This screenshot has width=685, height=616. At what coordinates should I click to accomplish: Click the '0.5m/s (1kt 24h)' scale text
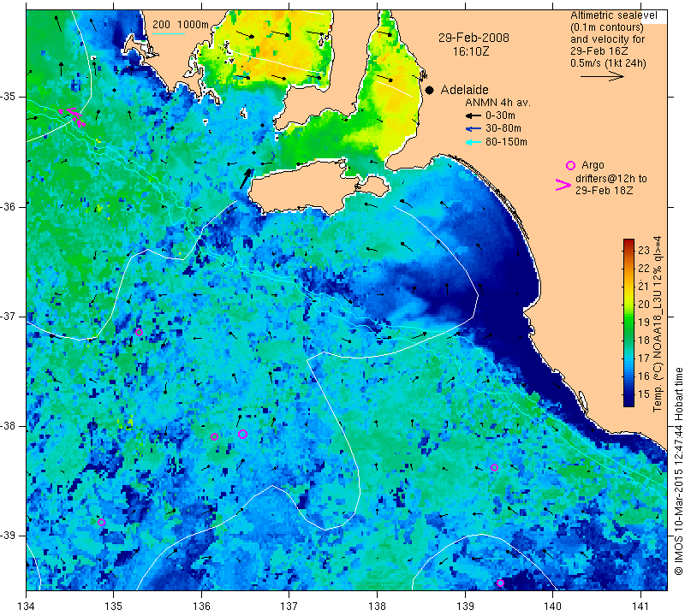click(608, 63)
